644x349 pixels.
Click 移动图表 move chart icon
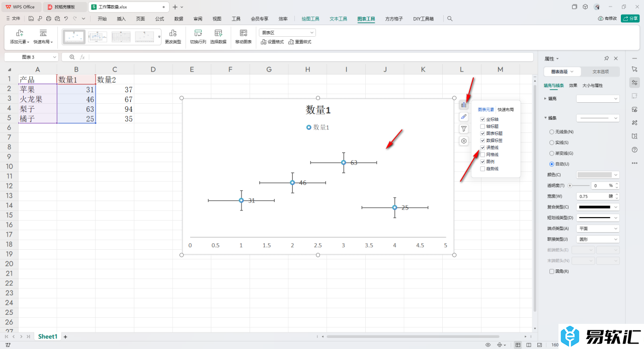click(x=244, y=33)
